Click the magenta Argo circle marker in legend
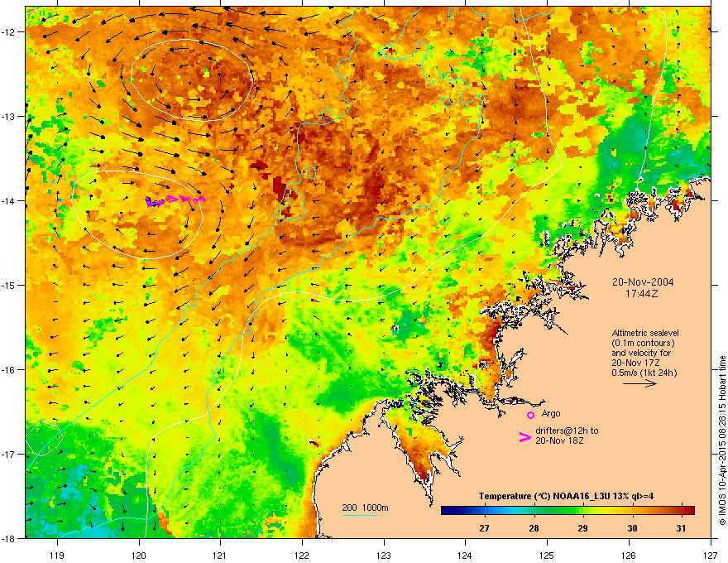728x563 pixels. pos(530,415)
